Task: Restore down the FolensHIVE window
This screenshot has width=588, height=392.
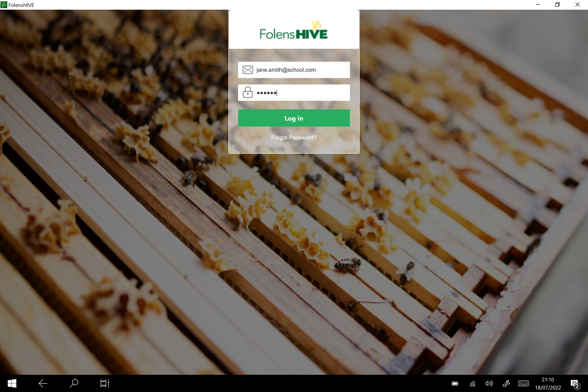Action: tap(557, 5)
